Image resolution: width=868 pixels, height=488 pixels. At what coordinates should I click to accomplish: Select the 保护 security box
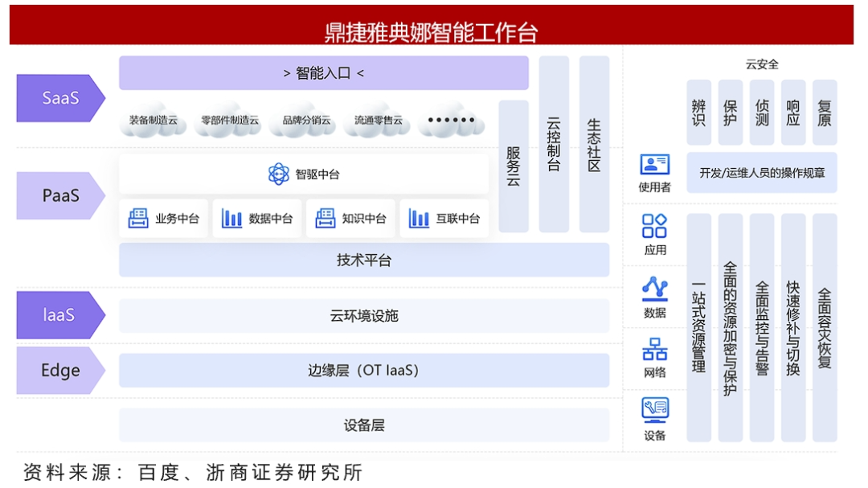coord(731,113)
